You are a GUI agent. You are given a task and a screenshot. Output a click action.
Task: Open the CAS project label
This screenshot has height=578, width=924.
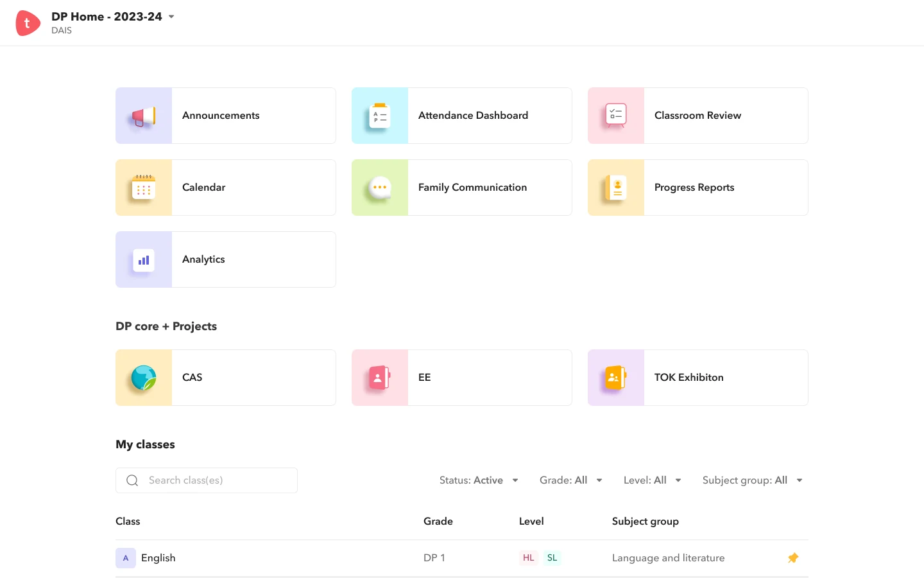[x=192, y=378]
